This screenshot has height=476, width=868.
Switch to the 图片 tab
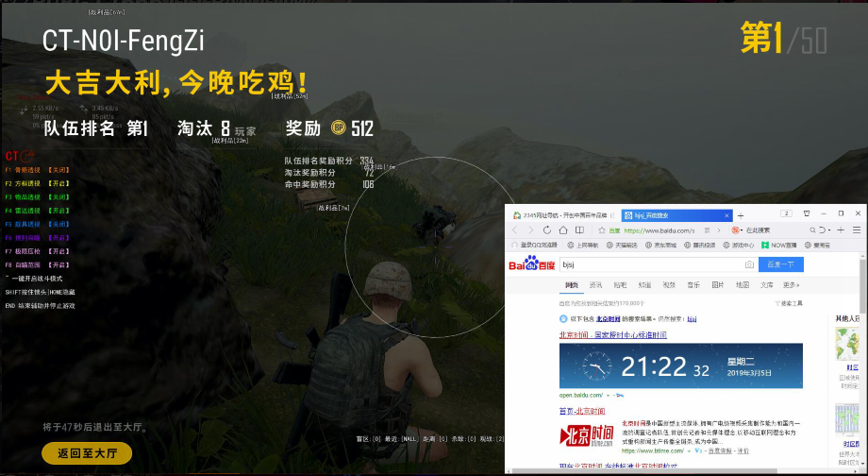[x=718, y=285]
